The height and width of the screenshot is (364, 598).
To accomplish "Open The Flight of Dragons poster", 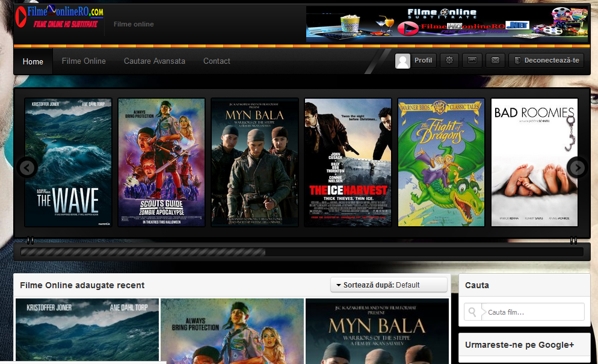I will click(x=441, y=162).
